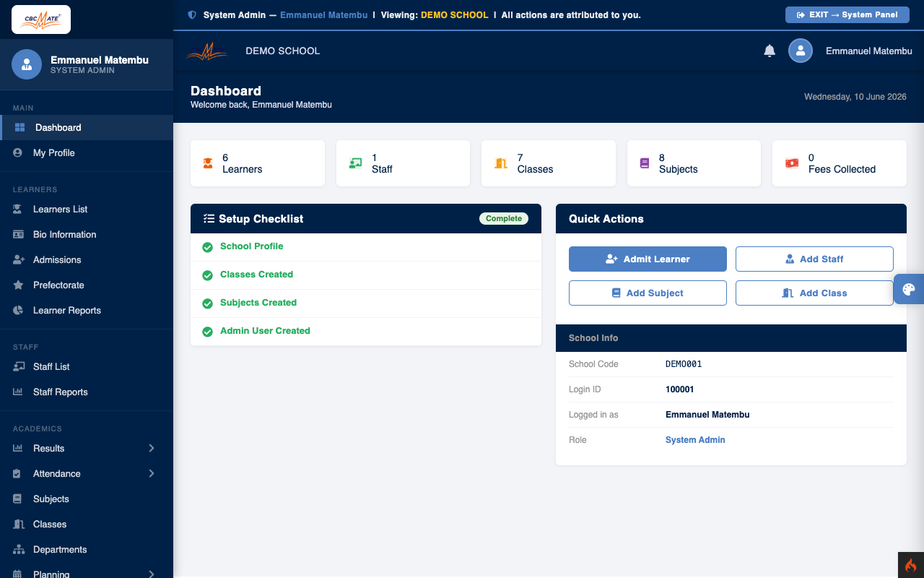This screenshot has height=578, width=924.
Task: Go to Staff List
Action: pos(87,366)
